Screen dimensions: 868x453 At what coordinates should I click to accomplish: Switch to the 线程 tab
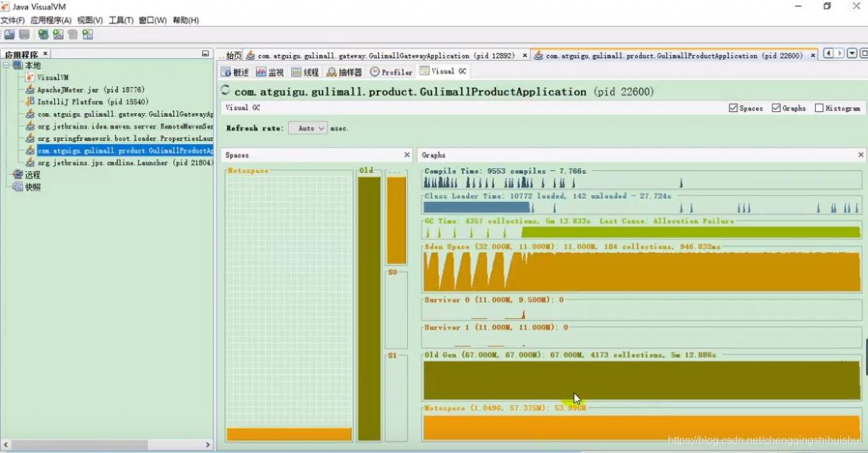point(306,72)
